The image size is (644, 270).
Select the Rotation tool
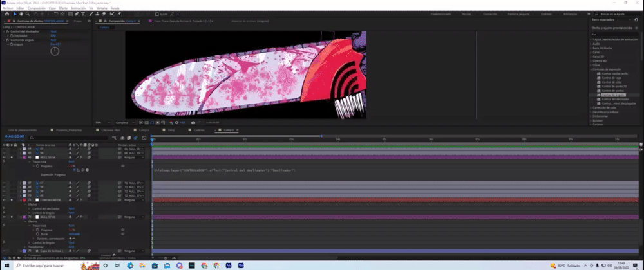click(55, 14)
